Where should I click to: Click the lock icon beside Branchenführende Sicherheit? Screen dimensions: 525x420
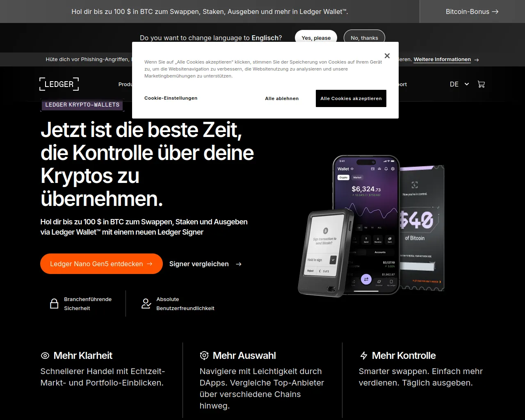54,304
